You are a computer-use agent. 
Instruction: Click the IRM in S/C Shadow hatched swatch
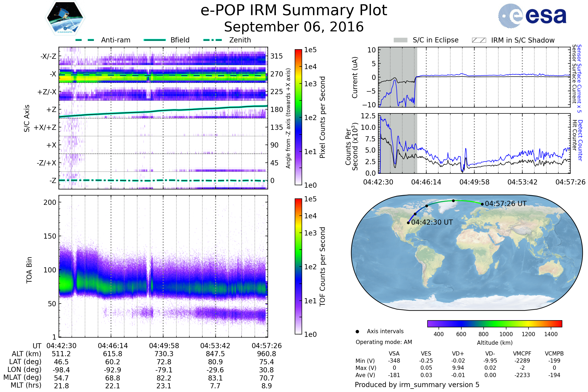479,40
